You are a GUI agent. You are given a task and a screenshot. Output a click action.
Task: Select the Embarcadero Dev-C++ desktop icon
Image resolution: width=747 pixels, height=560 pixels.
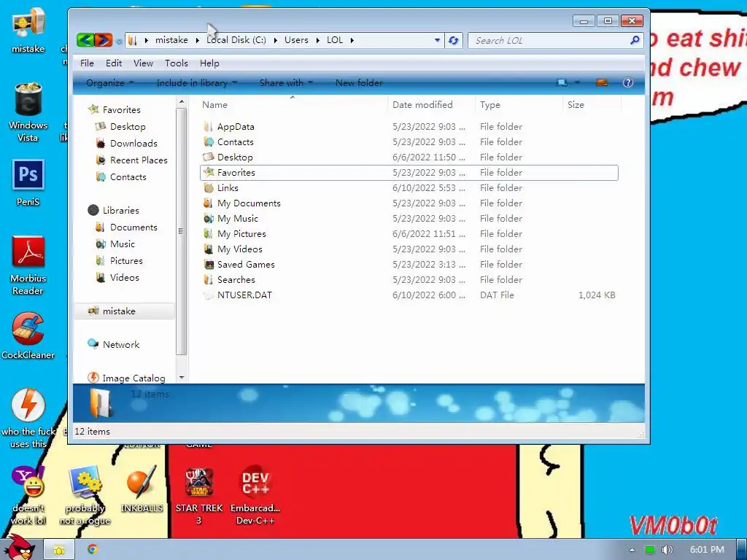[255, 495]
